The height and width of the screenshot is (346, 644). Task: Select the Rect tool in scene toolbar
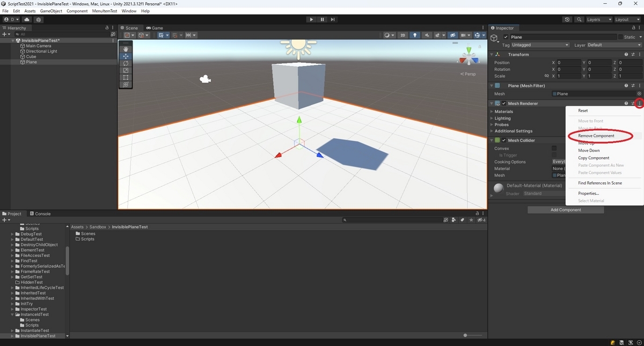(x=126, y=77)
